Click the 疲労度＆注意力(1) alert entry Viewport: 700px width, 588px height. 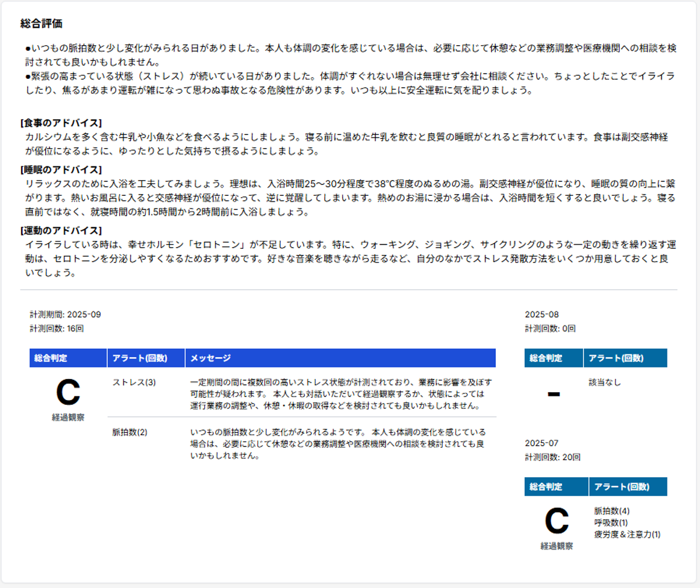(627, 534)
